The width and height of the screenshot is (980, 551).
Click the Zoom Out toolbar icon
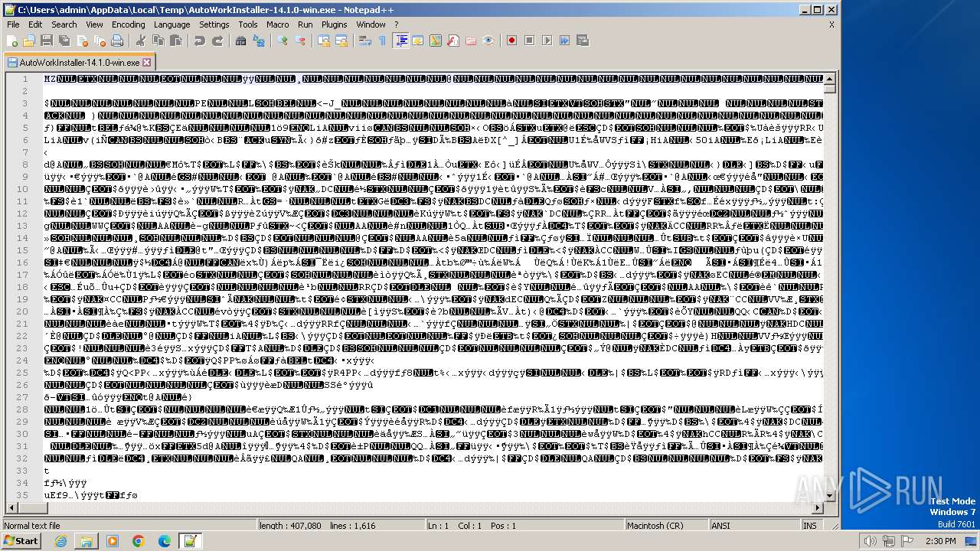tap(300, 41)
